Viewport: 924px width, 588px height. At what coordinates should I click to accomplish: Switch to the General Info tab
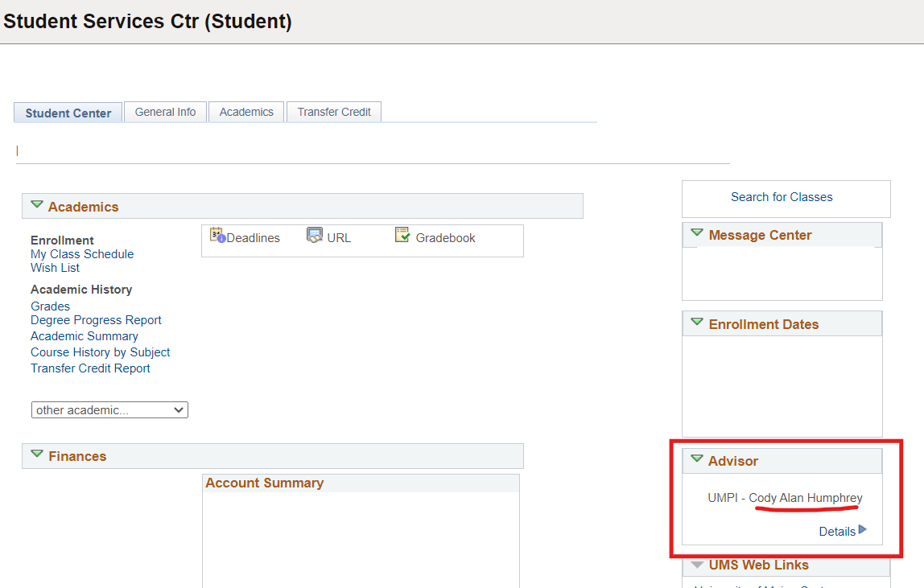(165, 112)
